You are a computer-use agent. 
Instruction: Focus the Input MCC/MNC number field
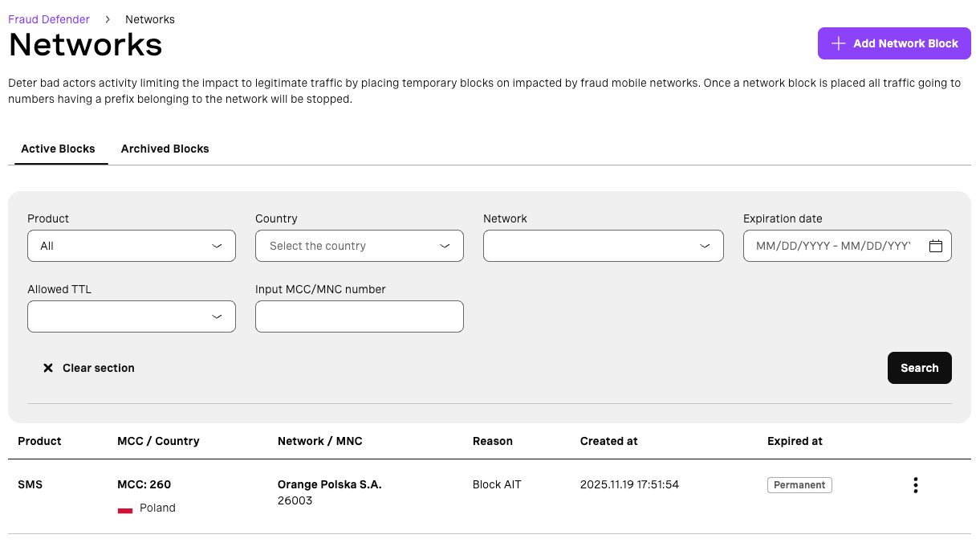[359, 316]
